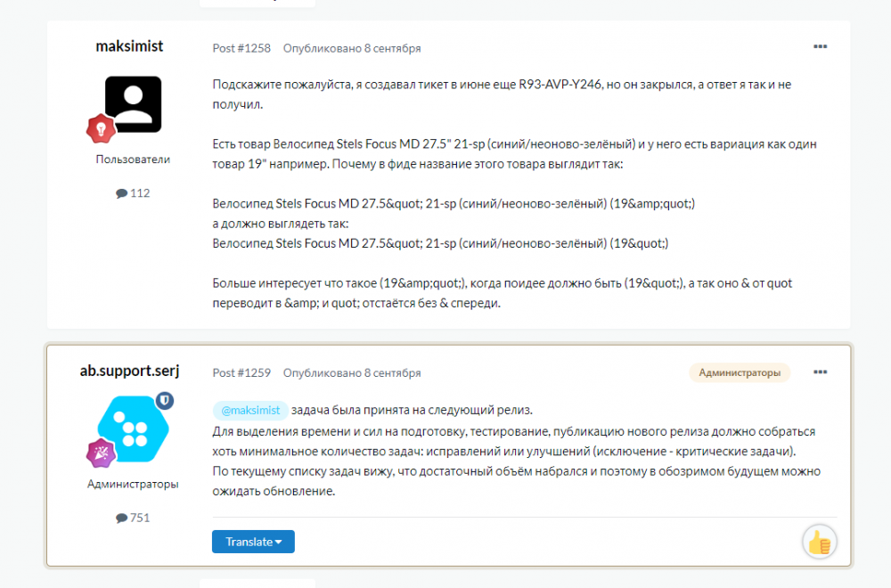891x588 pixels.
Task: Open the ab.support.serj username profile link
Action: 129,371
